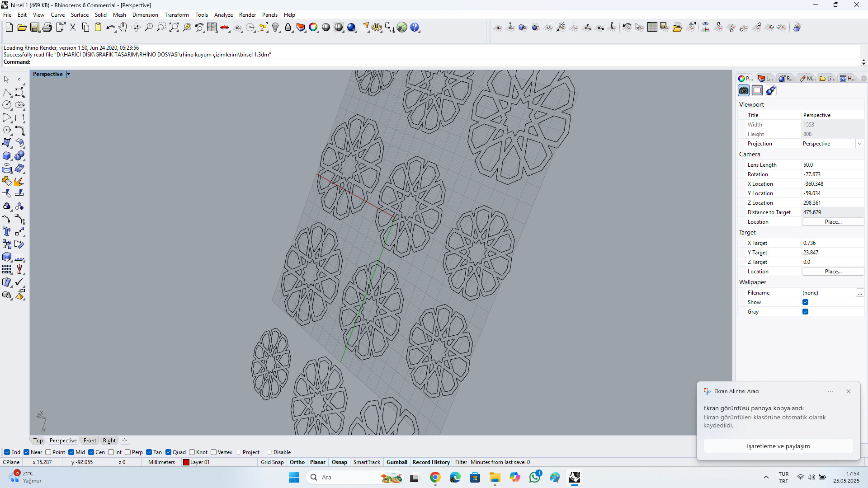The height and width of the screenshot is (488, 868).
Task: Click the Lens Length value field
Action: point(833,165)
